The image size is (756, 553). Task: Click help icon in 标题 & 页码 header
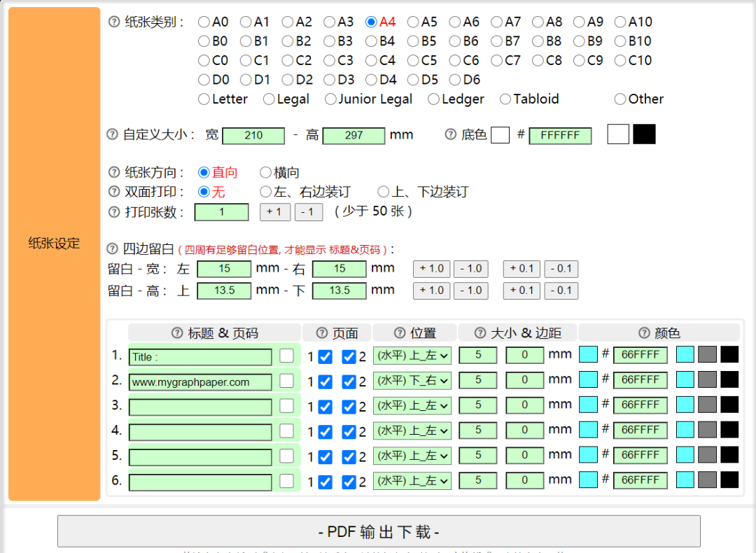point(177,333)
